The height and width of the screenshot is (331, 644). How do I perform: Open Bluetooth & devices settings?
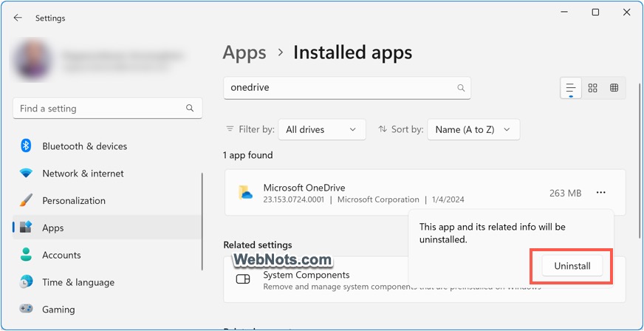click(107, 146)
